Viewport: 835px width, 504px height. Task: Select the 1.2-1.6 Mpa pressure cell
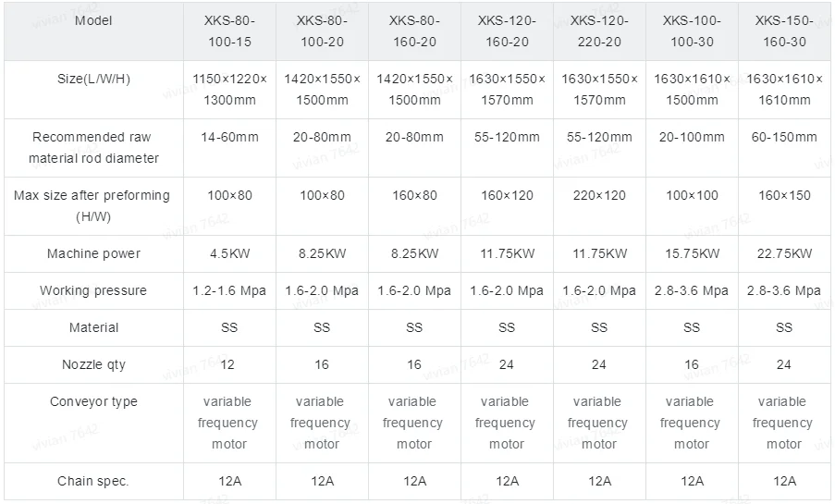(x=229, y=291)
